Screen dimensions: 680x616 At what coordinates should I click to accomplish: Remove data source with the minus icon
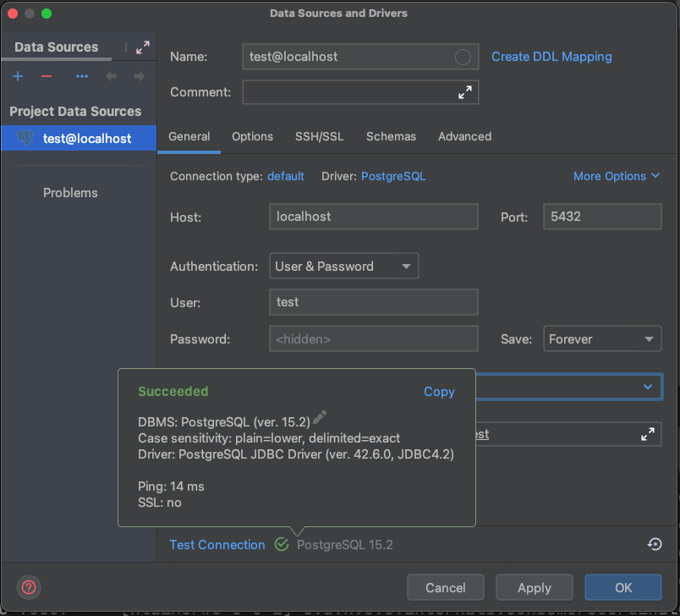[47, 77]
